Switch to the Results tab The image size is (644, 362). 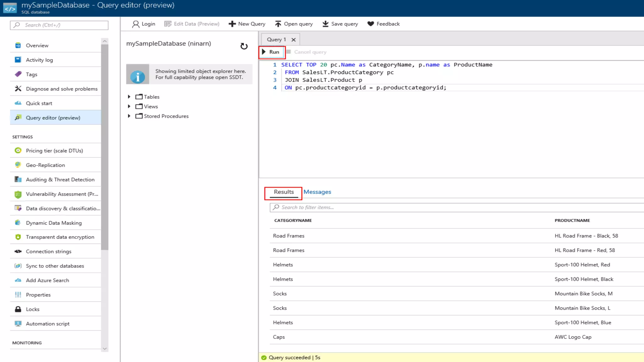click(x=284, y=192)
